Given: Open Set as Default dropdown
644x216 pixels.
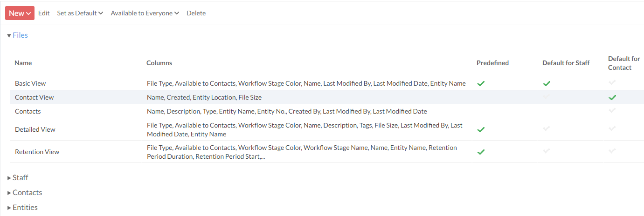Looking at the screenshot, I should (80, 13).
